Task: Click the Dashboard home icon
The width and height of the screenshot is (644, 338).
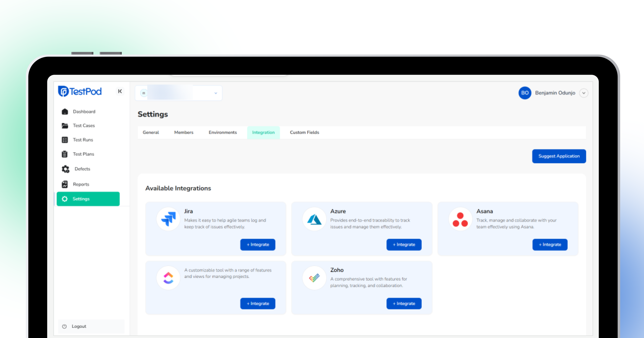Action: coord(65,112)
